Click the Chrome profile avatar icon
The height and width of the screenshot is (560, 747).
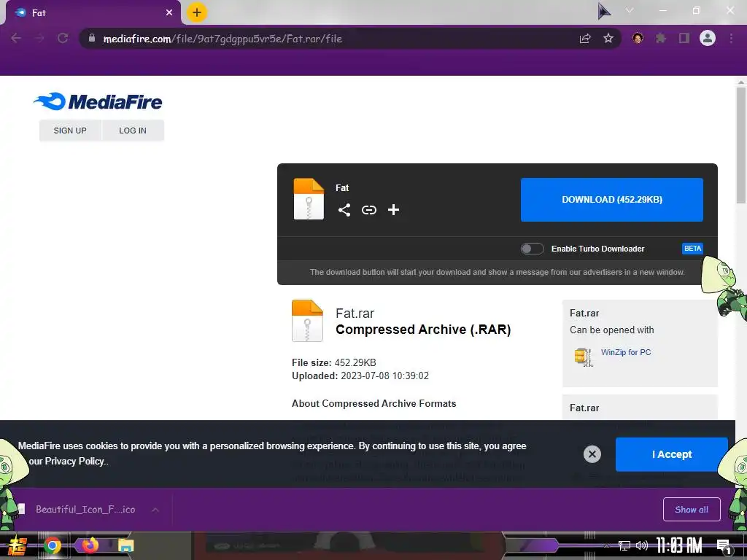click(x=708, y=38)
